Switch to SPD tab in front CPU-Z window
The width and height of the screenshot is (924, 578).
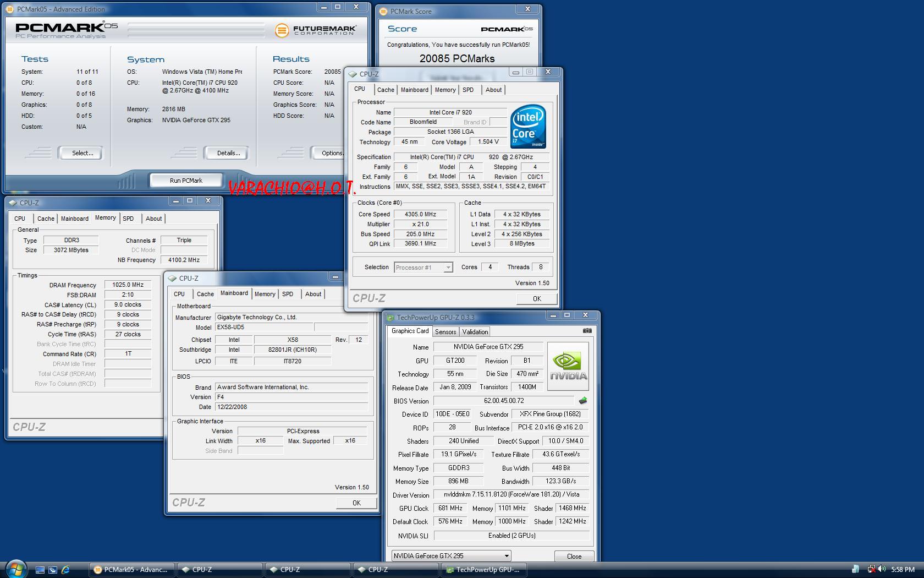click(x=468, y=90)
